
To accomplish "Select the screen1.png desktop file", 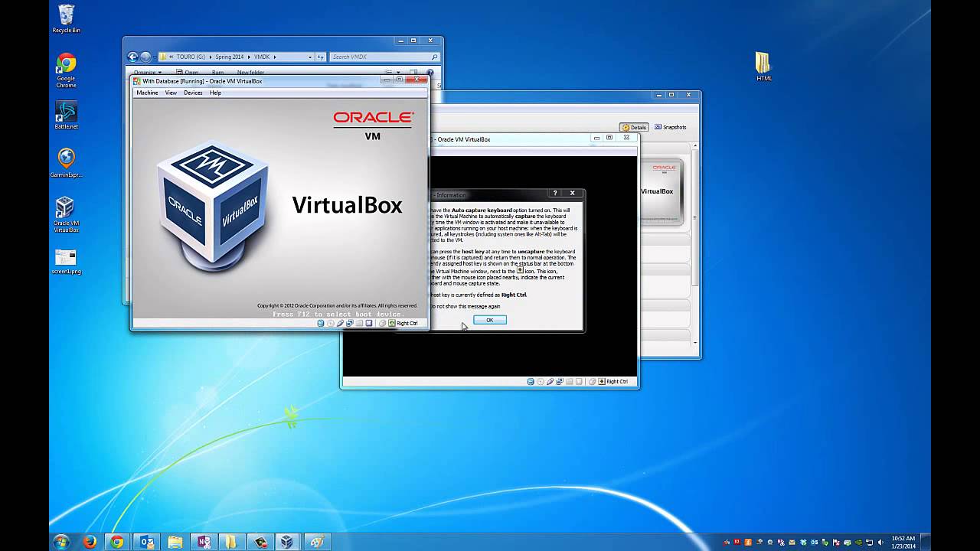I will coord(66,261).
